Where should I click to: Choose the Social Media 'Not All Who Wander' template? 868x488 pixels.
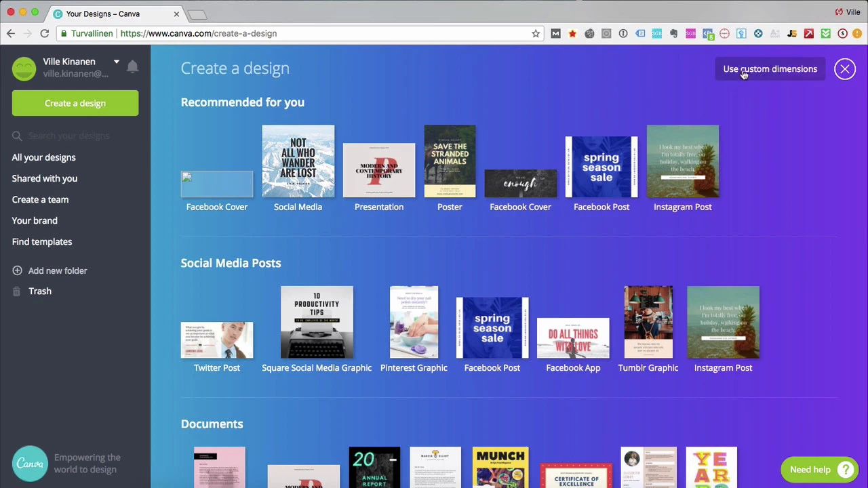coord(298,161)
